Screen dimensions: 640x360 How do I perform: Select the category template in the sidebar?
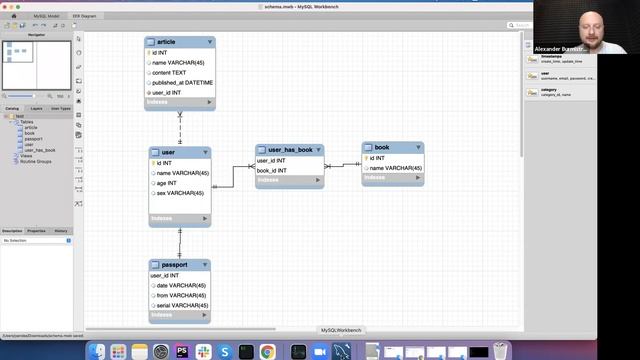(x=560, y=92)
